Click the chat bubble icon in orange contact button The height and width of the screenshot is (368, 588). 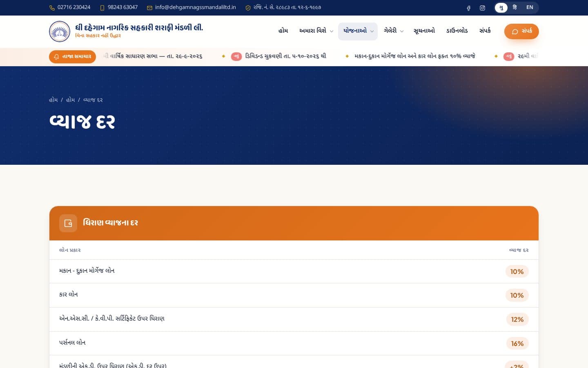point(515,31)
